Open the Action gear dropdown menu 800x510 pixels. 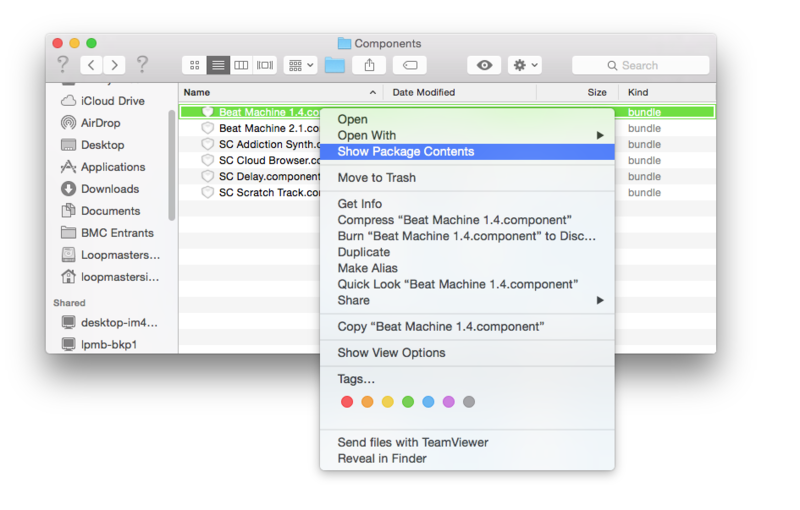tap(525, 65)
